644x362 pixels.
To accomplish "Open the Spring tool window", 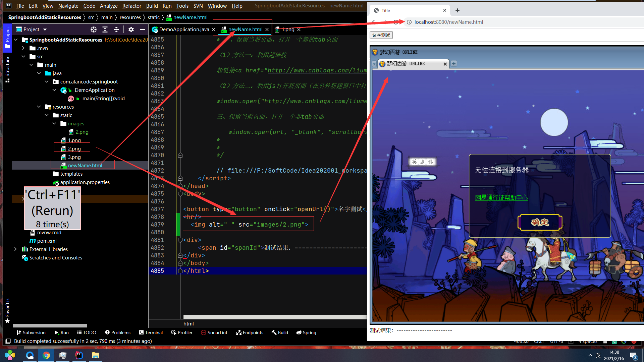I will tap(306, 333).
